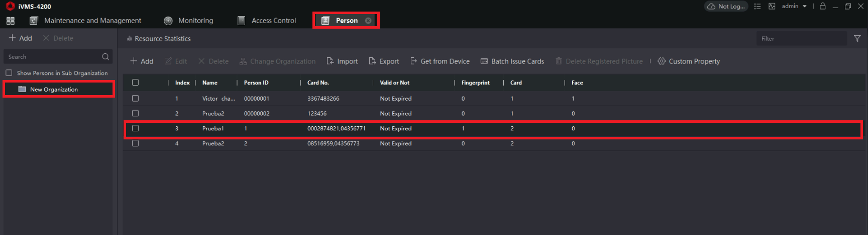Click the filter funnel icon

pyautogui.click(x=857, y=39)
